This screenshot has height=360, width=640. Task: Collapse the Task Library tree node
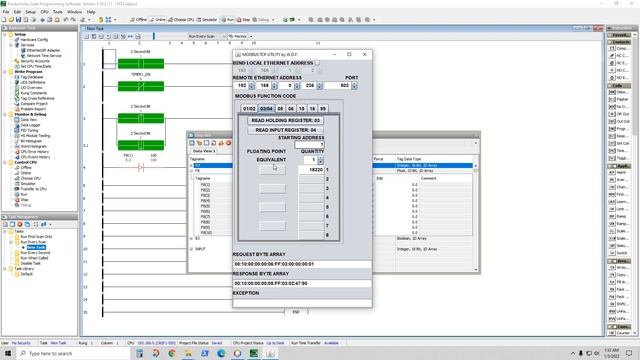(5, 269)
